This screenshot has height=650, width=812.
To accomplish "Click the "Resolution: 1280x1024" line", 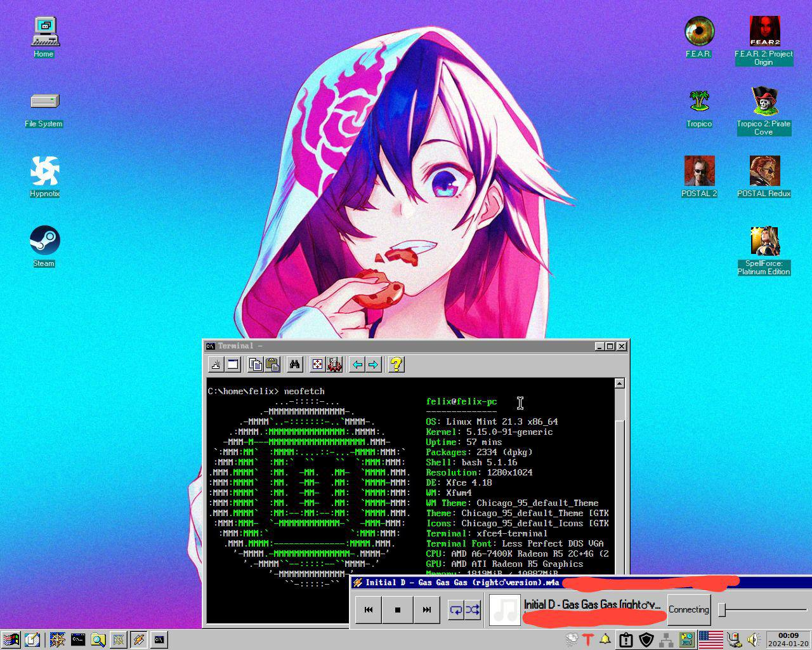I will [x=480, y=473].
